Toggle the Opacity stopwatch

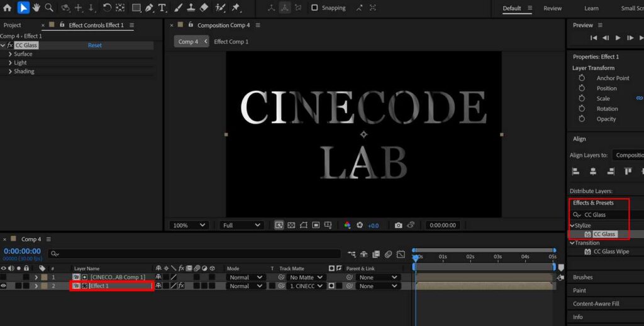coord(582,119)
